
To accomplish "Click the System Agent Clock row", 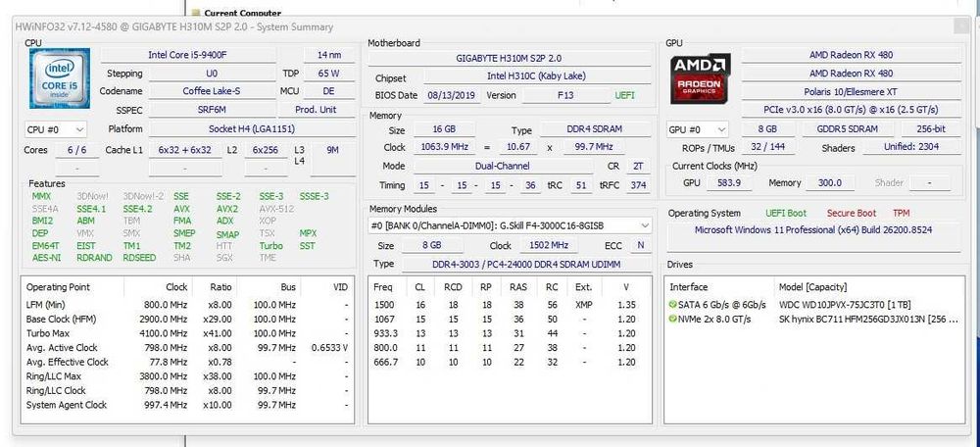I will 187,405.
